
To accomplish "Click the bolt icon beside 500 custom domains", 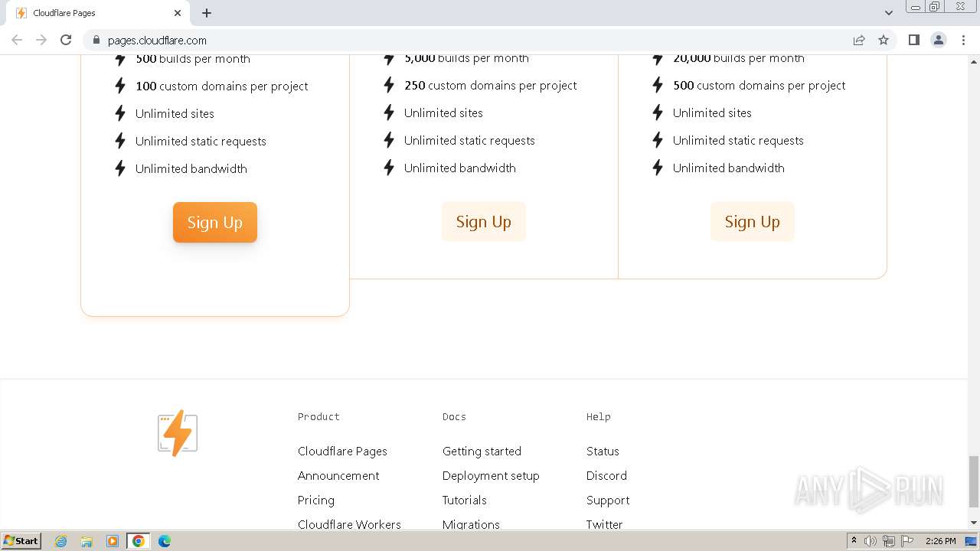I will pos(658,85).
